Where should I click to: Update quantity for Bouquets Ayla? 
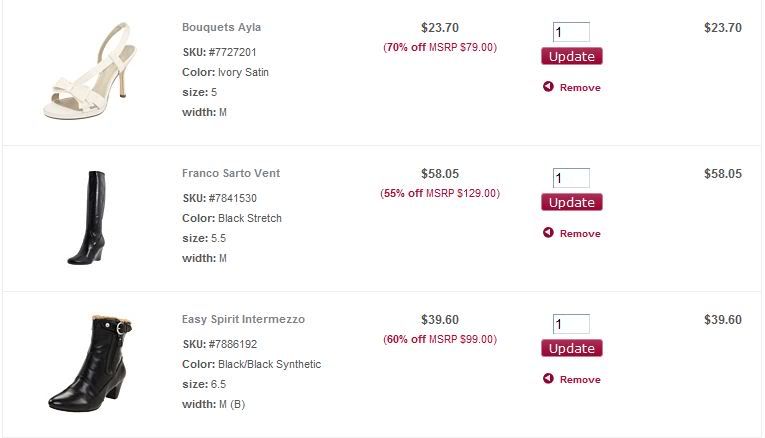[x=572, y=56]
